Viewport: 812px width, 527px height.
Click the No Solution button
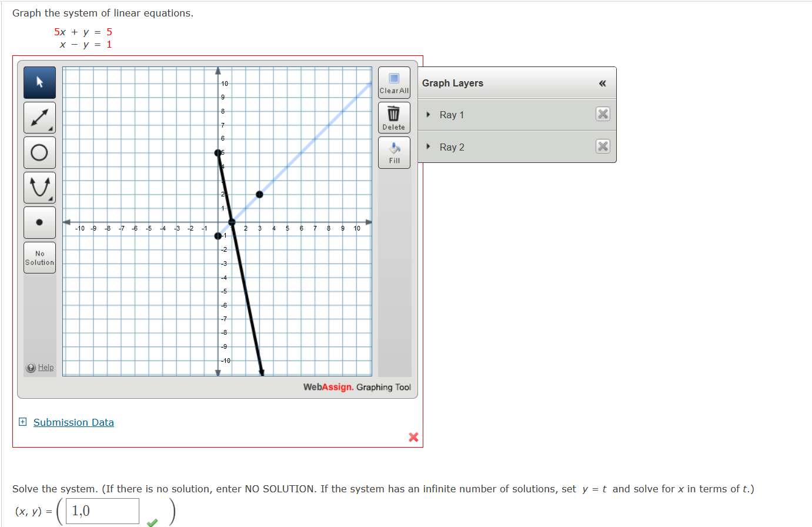[x=39, y=257]
